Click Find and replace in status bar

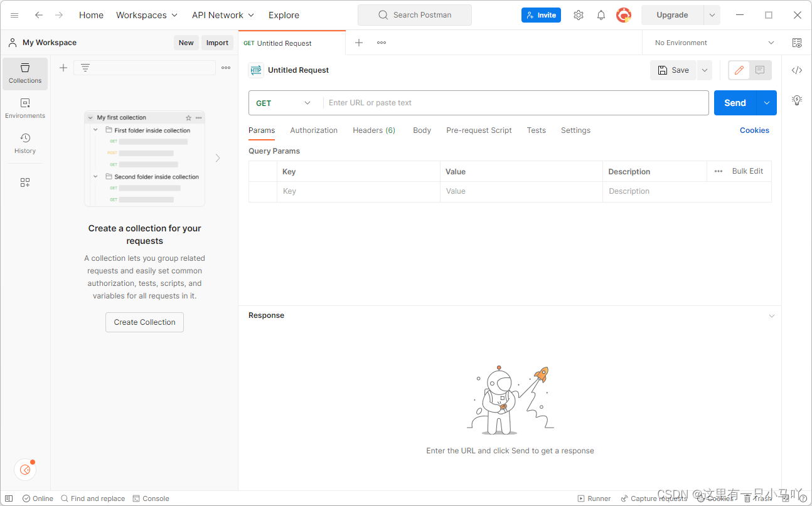point(93,498)
